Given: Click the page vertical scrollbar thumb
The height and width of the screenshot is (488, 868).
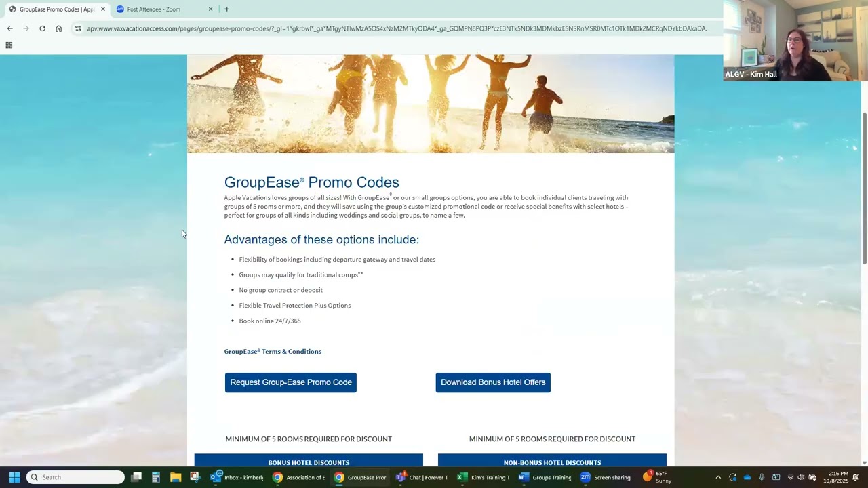Looking at the screenshot, I should pyautogui.click(x=864, y=188).
